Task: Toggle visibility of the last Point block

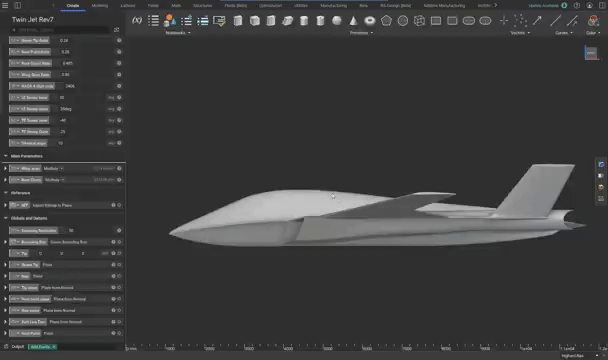Action: [119, 333]
